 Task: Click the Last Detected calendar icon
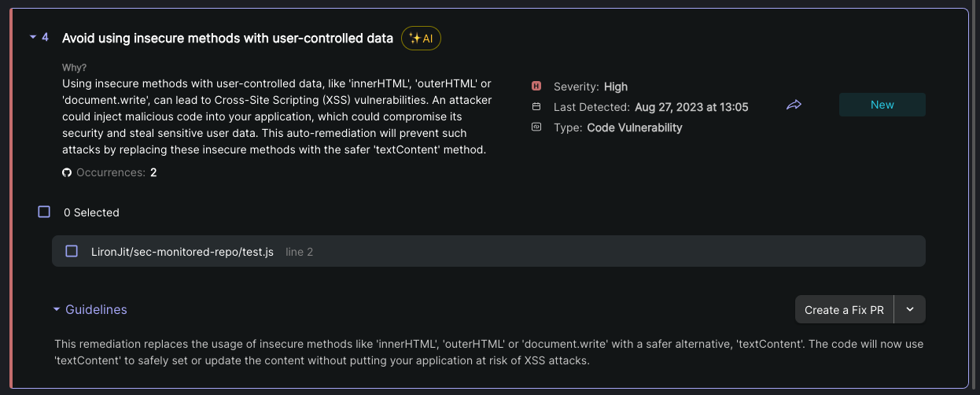pyautogui.click(x=536, y=107)
